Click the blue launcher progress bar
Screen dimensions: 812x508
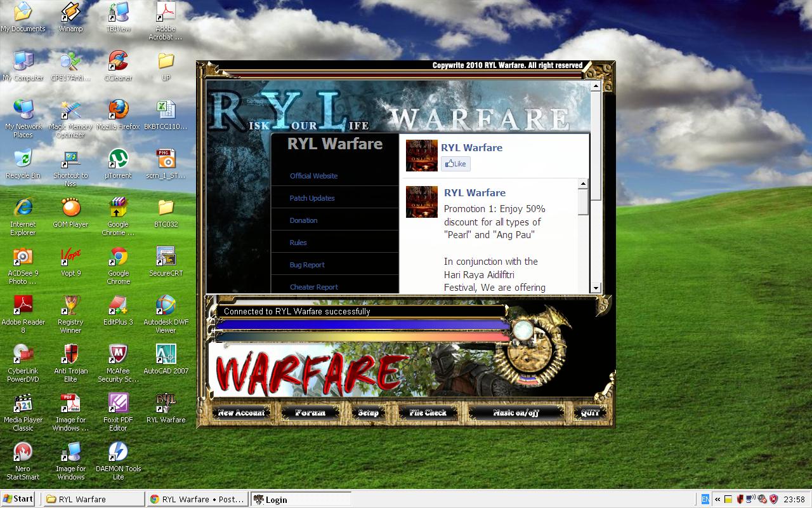362,324
